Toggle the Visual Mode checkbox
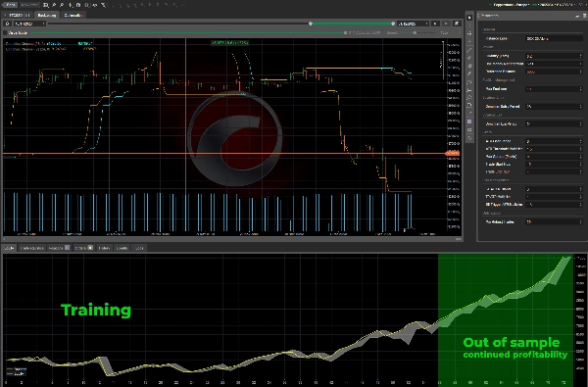The width and height of the screenshot is (588, 387). click(x=5, y=33)
